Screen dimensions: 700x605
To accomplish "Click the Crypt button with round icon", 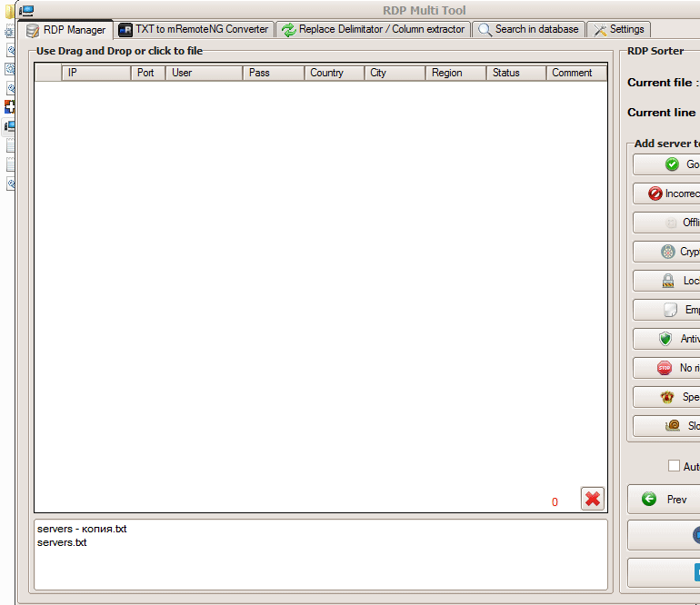I will click(666, 252).
